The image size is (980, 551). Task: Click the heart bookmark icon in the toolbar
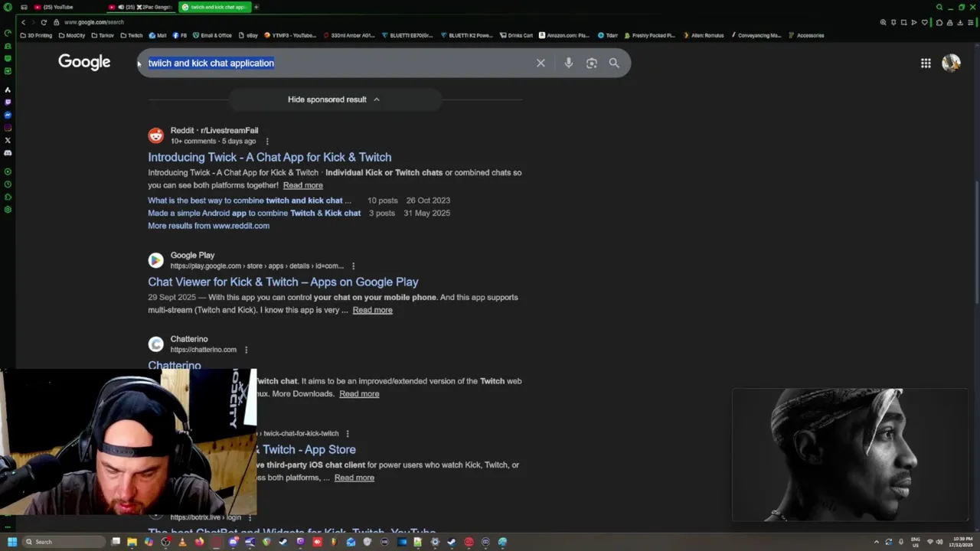point(925,22)
